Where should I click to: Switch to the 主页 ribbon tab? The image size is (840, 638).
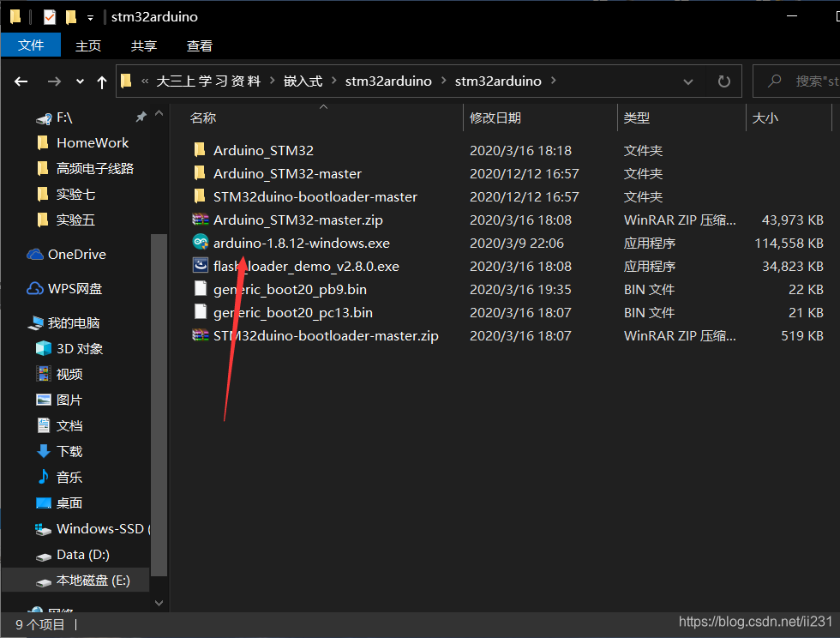coord(88,45)
